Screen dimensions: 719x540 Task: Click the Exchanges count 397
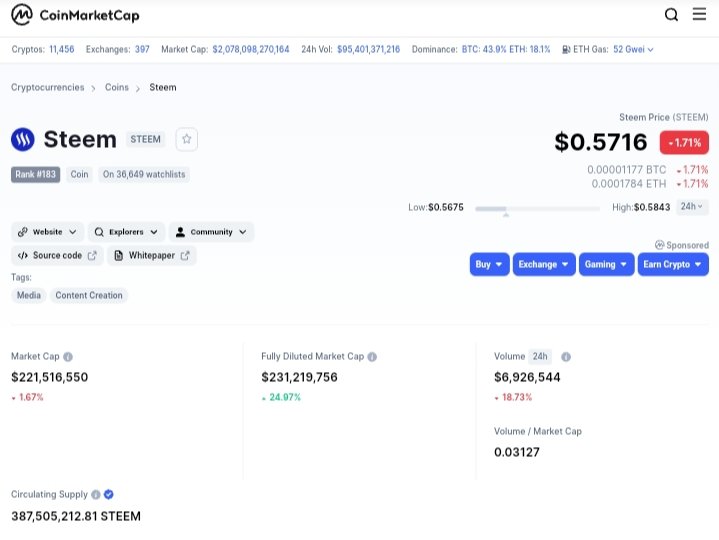coord(142,49)
